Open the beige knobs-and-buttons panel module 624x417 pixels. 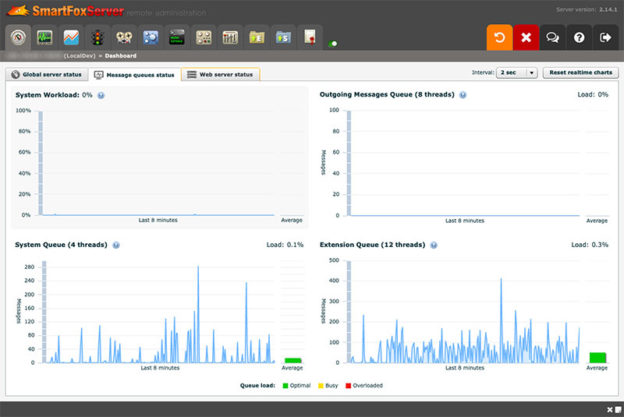click(x=204, y=37)
